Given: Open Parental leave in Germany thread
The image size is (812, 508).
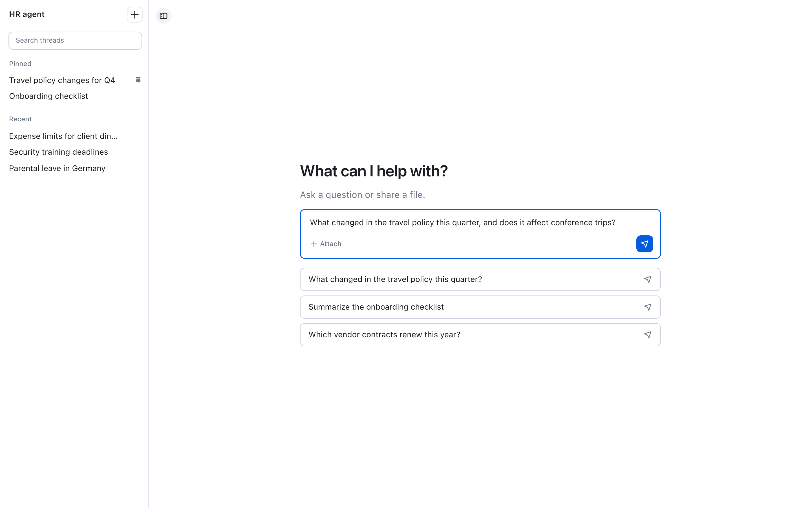Looking at the screenshot, I should pyautogui.click(x=57, y=168).
